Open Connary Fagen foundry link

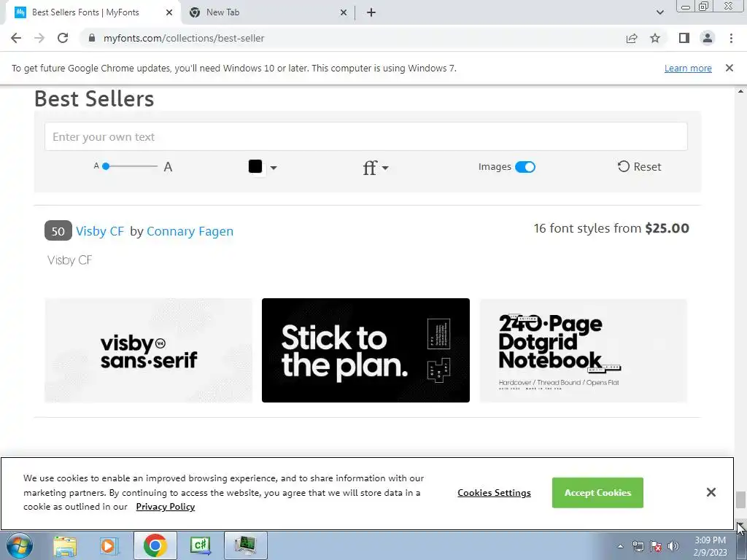(190, 231)
